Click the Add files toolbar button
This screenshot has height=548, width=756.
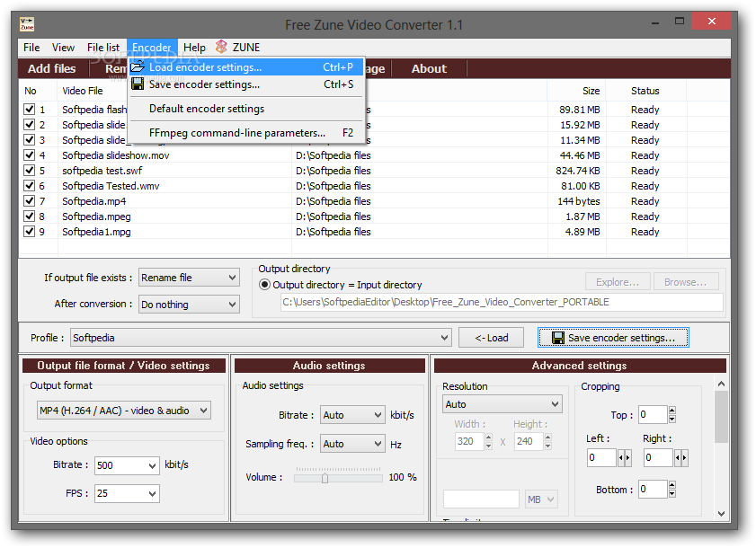click(51, 68)
